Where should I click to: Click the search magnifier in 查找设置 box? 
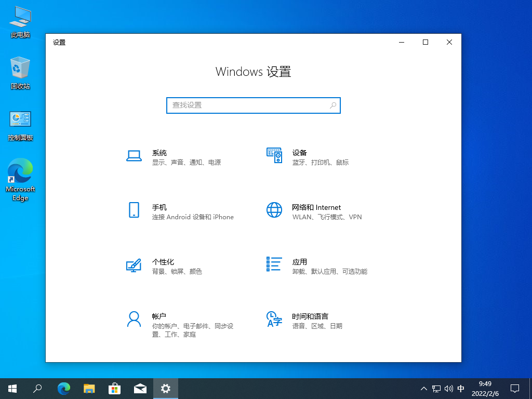[x=332, y=105]
